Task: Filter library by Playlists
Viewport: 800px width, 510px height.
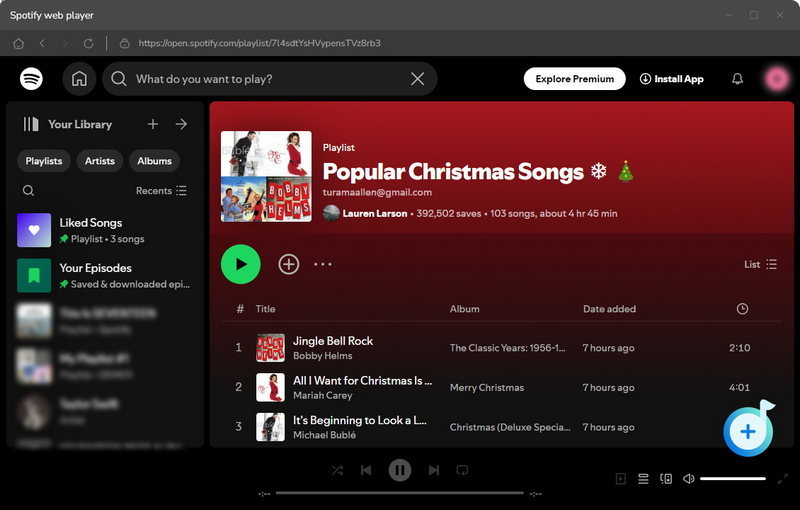Action: point(44,161)
